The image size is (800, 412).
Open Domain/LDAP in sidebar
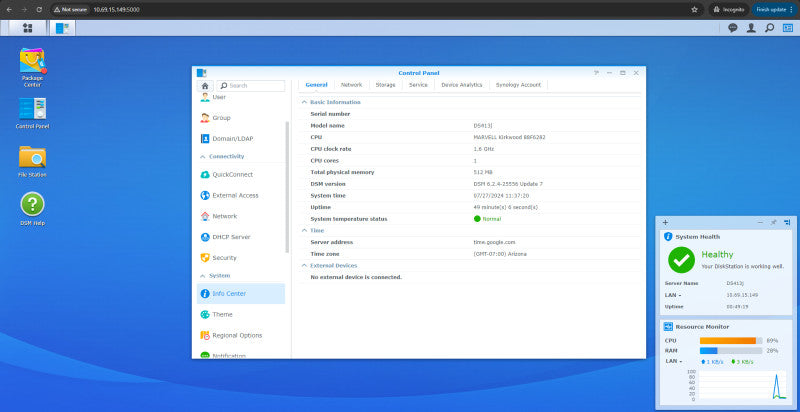(x=241, y=139)
